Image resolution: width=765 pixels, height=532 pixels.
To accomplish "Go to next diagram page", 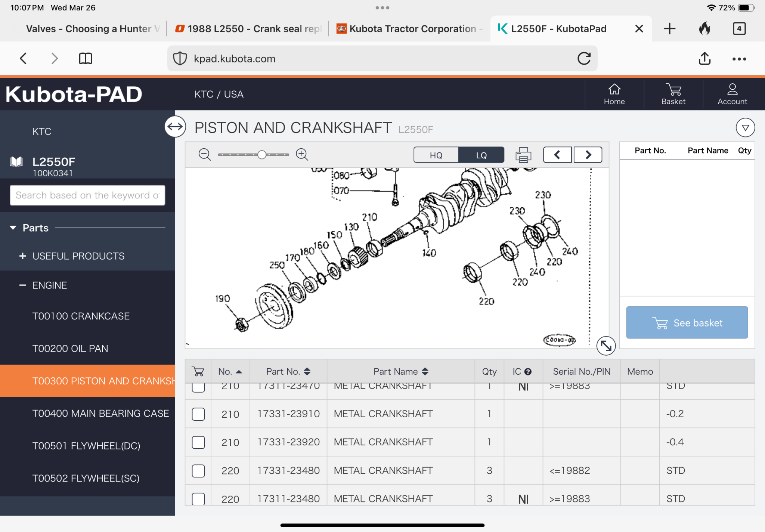I will (x=588, y=155).
